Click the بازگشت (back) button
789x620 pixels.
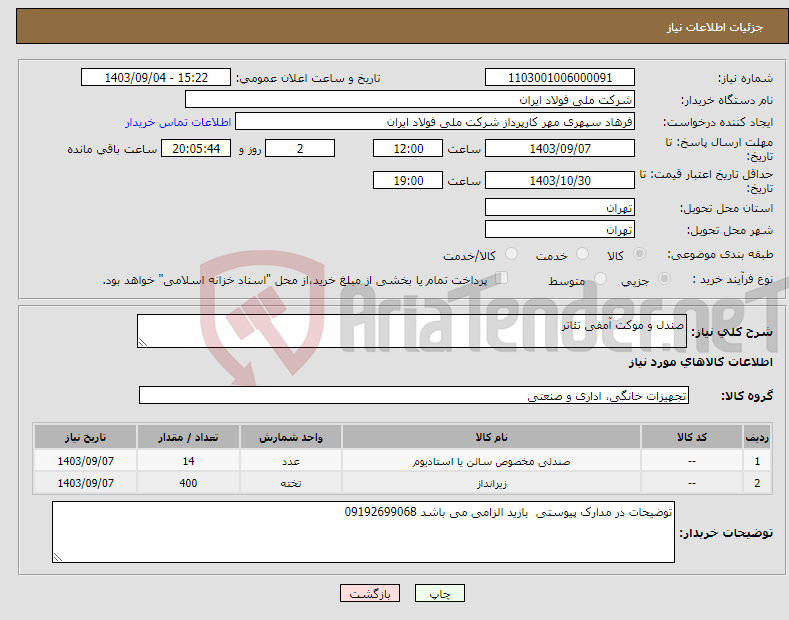370,593
